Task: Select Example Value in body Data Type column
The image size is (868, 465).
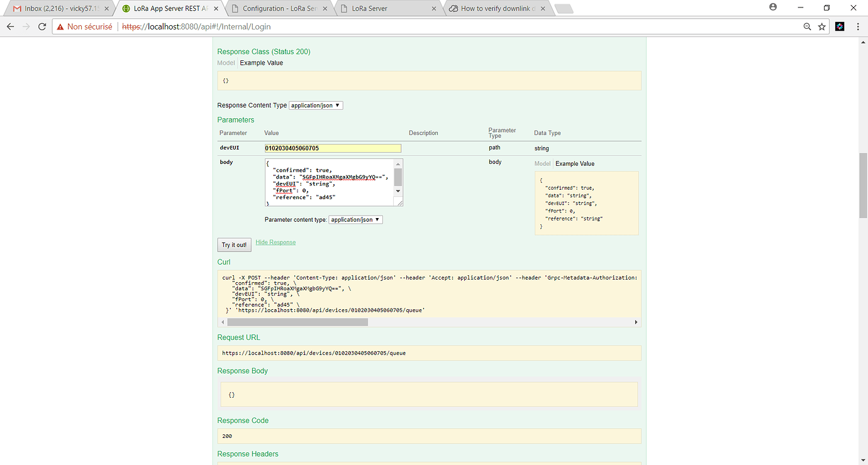Action: click(575, 164)
